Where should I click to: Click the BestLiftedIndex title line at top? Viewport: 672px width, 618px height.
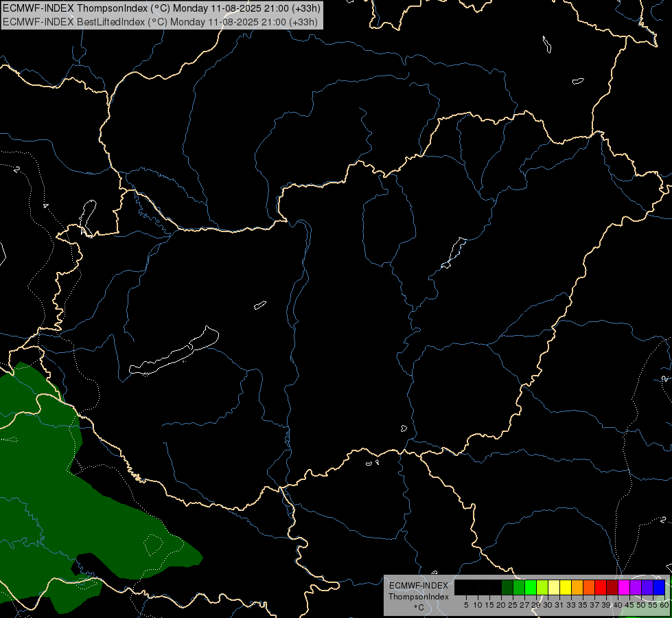(161, 21)
